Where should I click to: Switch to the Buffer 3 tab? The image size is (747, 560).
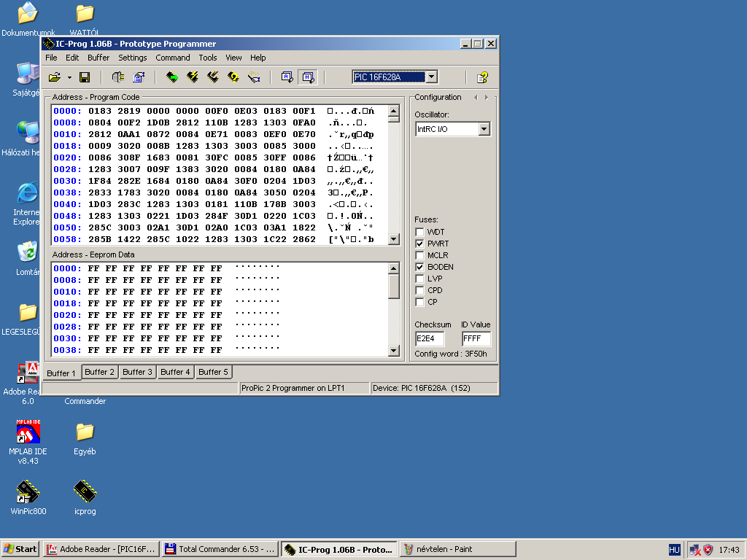pyautogui.click(x=138, y=372)
